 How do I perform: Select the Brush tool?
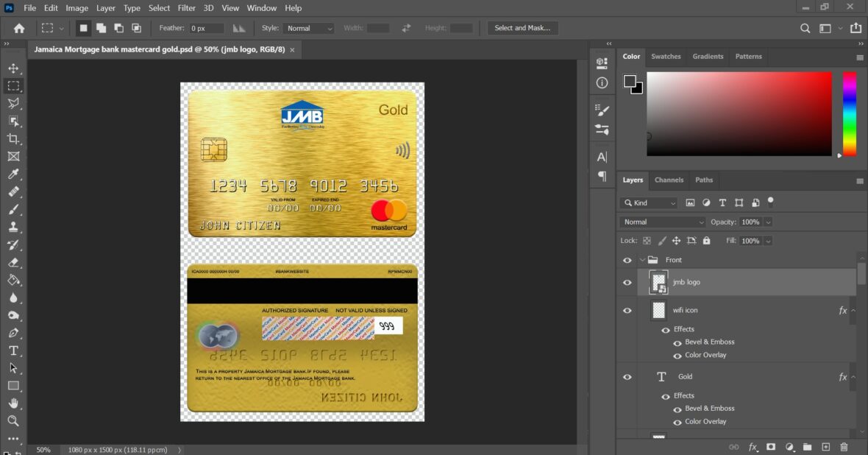click(13, 210)
